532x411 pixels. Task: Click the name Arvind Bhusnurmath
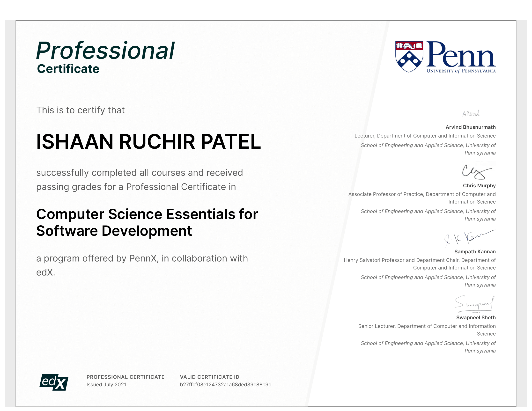(x=471, y=127)
